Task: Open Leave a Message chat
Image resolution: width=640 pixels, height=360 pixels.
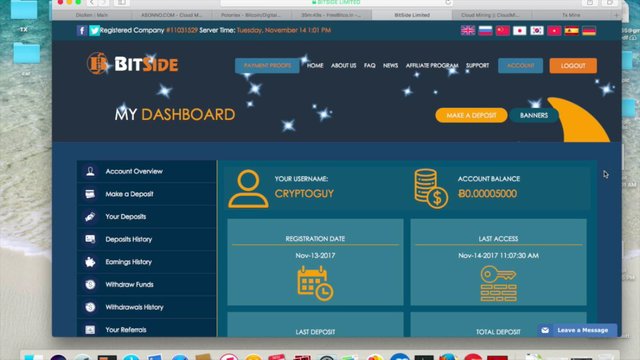Action: point(577,330)
